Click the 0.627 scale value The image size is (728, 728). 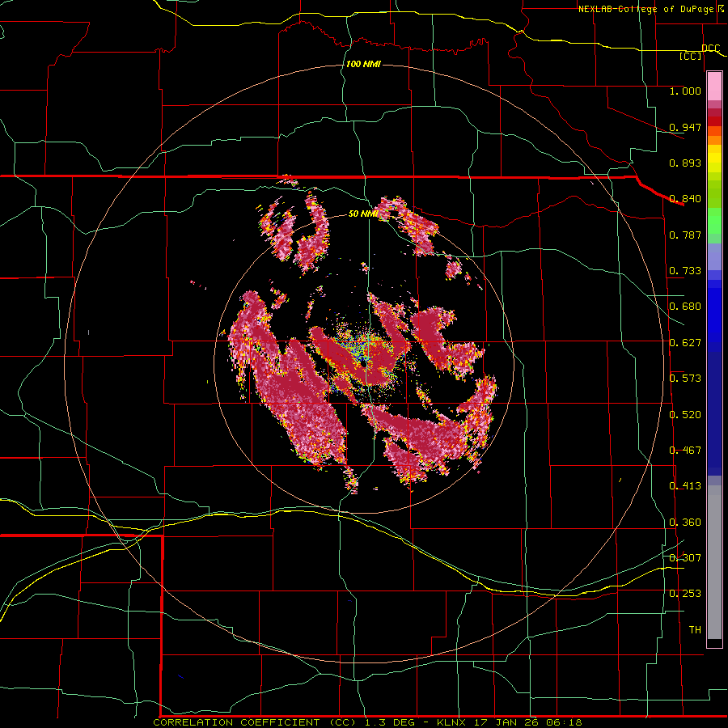click(685, 342)
